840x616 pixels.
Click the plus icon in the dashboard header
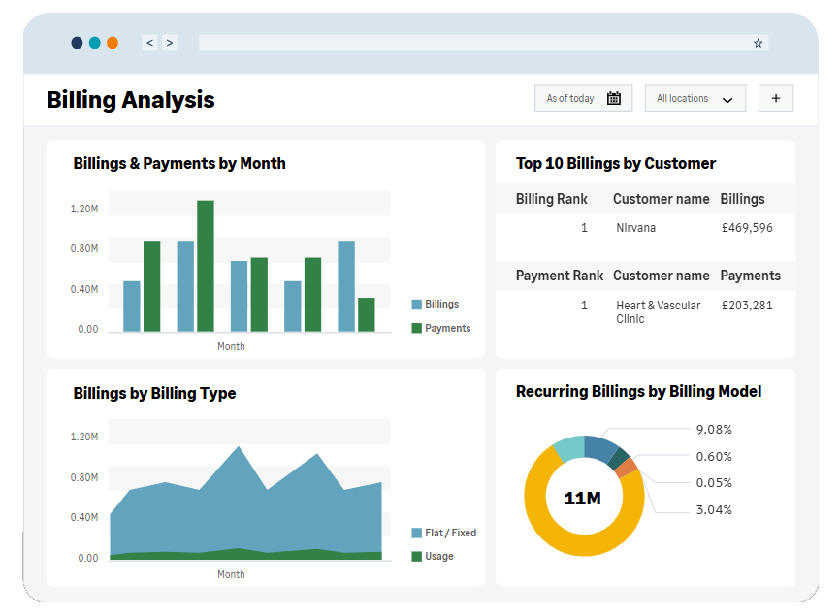[x=775, y=98]
